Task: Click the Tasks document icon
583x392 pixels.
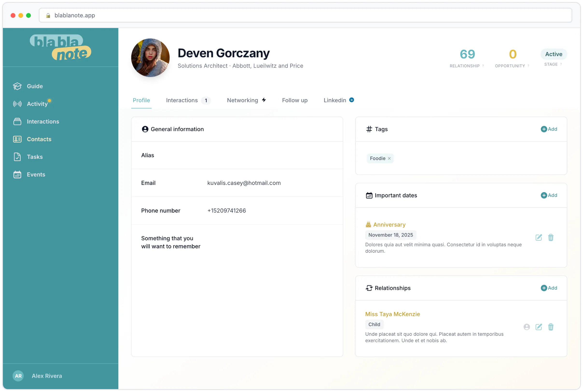Action: pyautogui.click(x=17, y=157)
